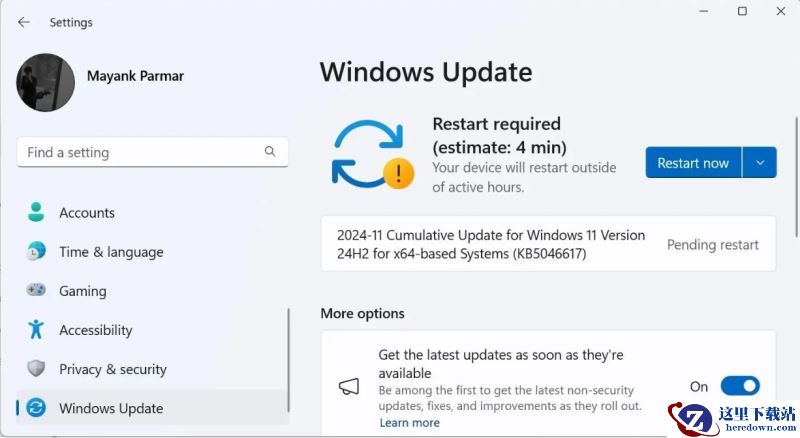This screenshot has width=800, height=438.
Task: Click the Find a setting search box
Action: (x=152, y=152)
